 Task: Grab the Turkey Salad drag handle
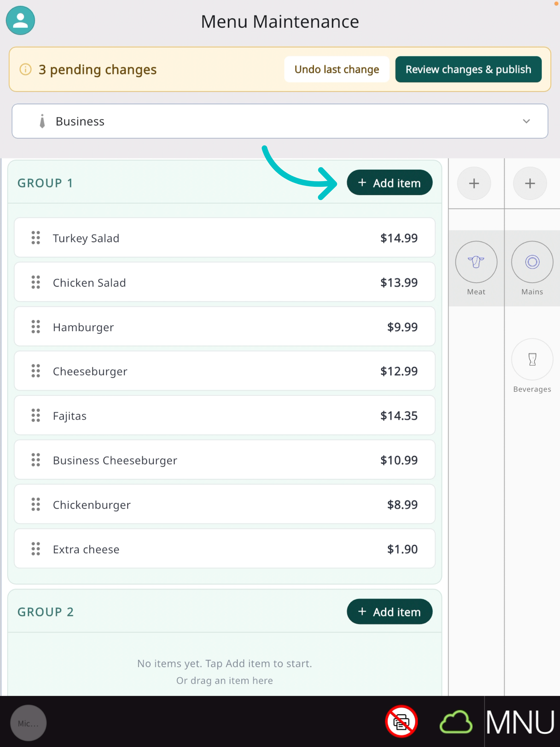point(36,238)
